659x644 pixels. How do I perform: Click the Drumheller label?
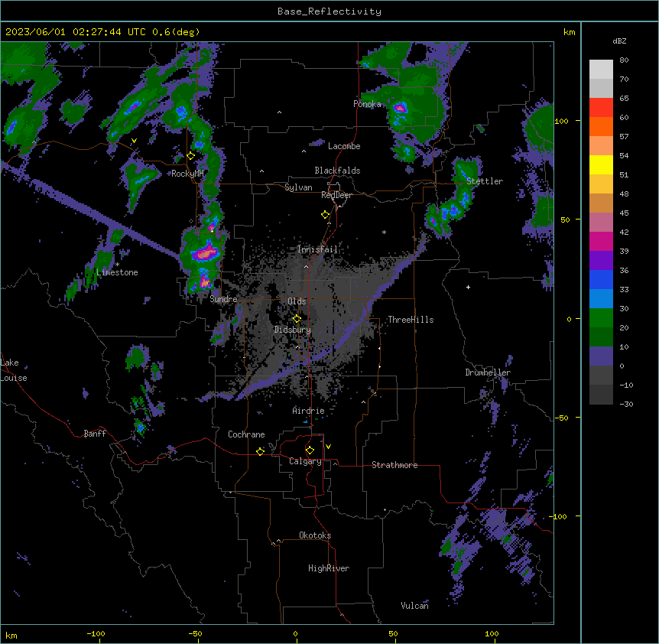488,372
